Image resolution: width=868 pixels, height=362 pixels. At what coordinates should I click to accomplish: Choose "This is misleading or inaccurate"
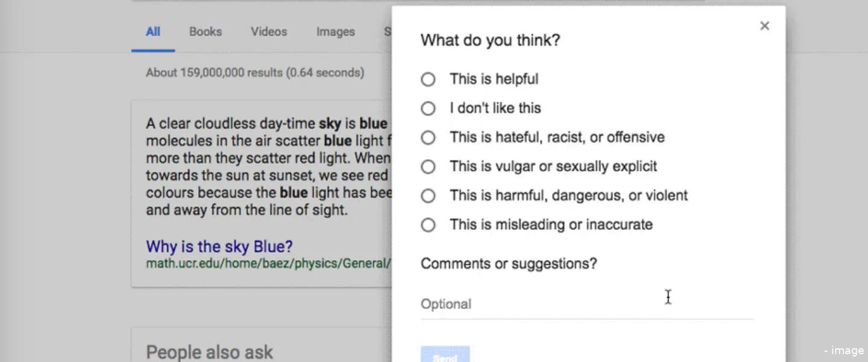428,224
